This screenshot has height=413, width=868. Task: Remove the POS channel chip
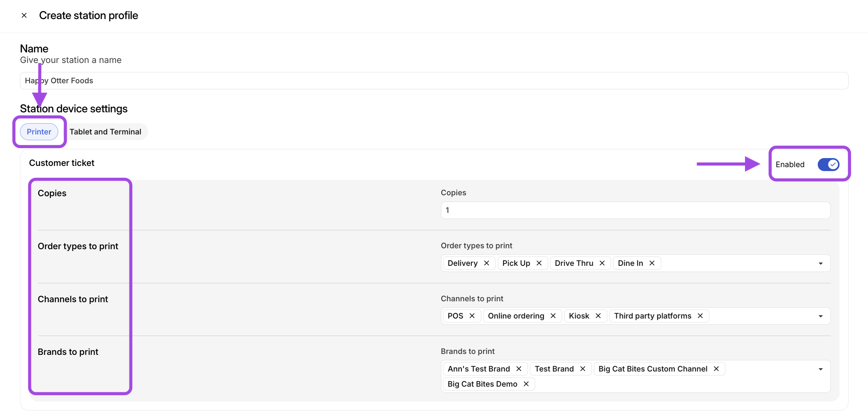click(x=472, y=316)
